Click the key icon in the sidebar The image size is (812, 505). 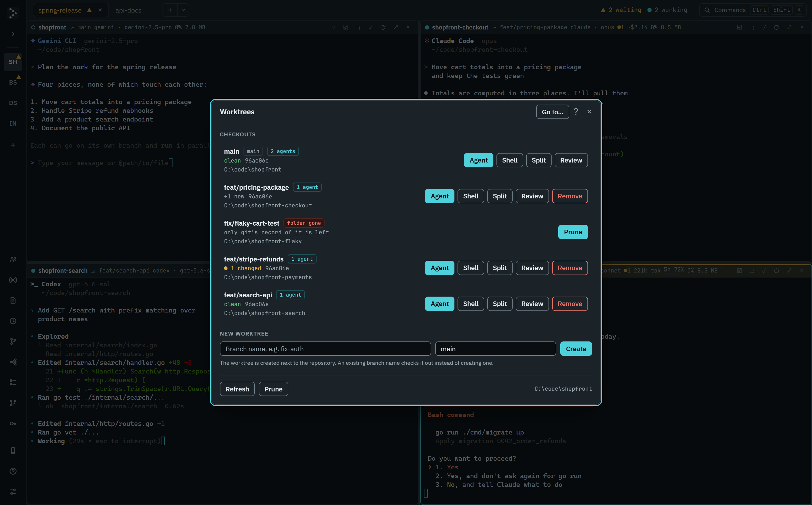13,423
